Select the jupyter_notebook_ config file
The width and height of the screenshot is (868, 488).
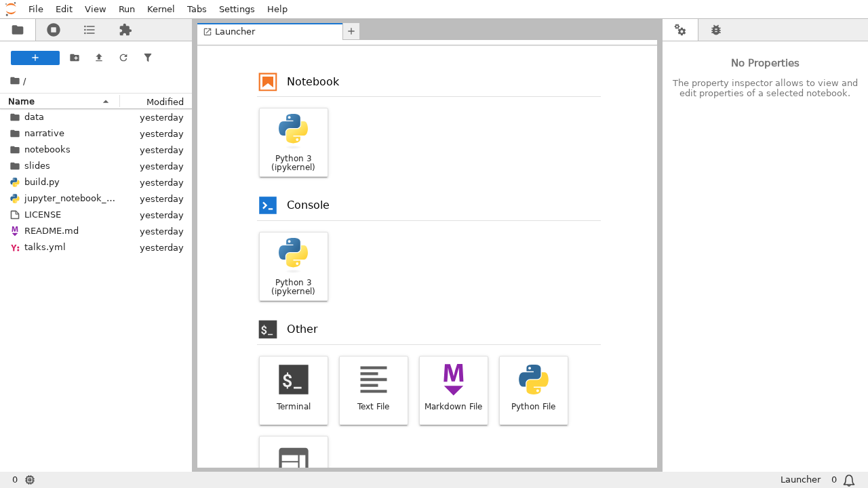pyautogui.click(x=96, y=199)
